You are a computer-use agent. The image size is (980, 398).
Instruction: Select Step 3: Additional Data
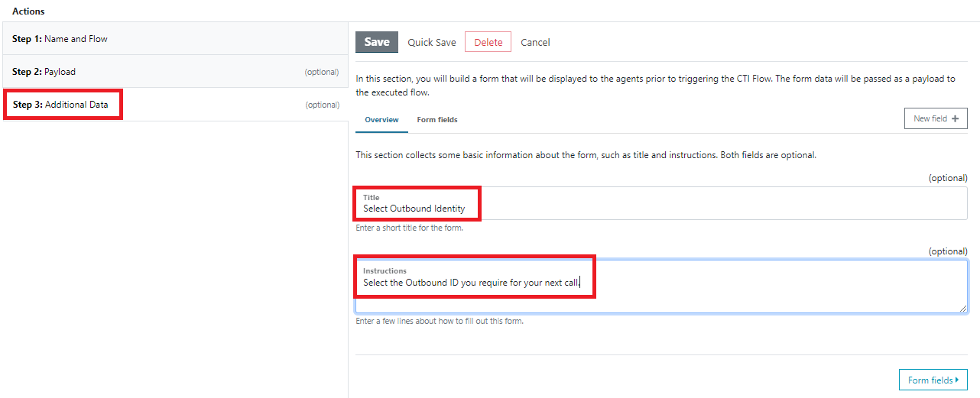[174, 105]
